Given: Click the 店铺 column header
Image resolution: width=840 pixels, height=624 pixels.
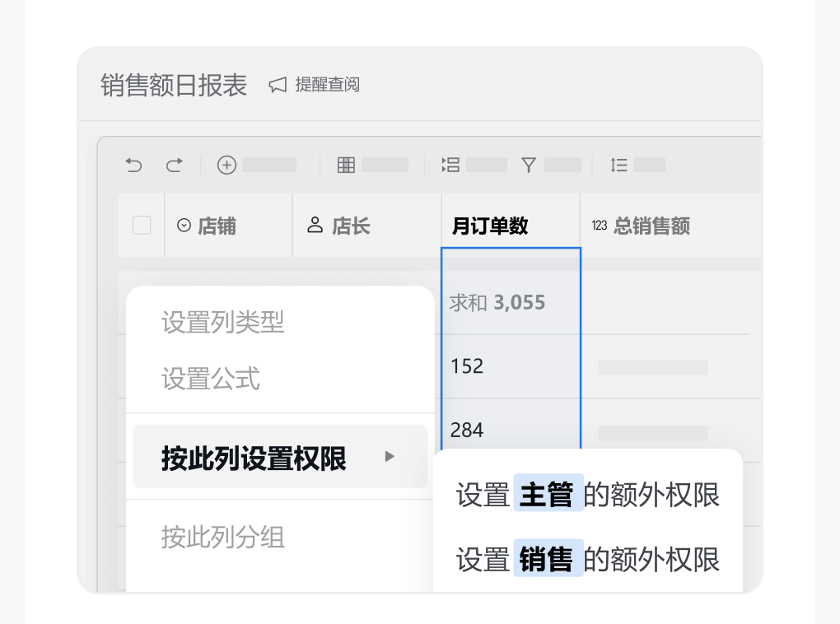Looking at the screenshot, I should (228, 226).
